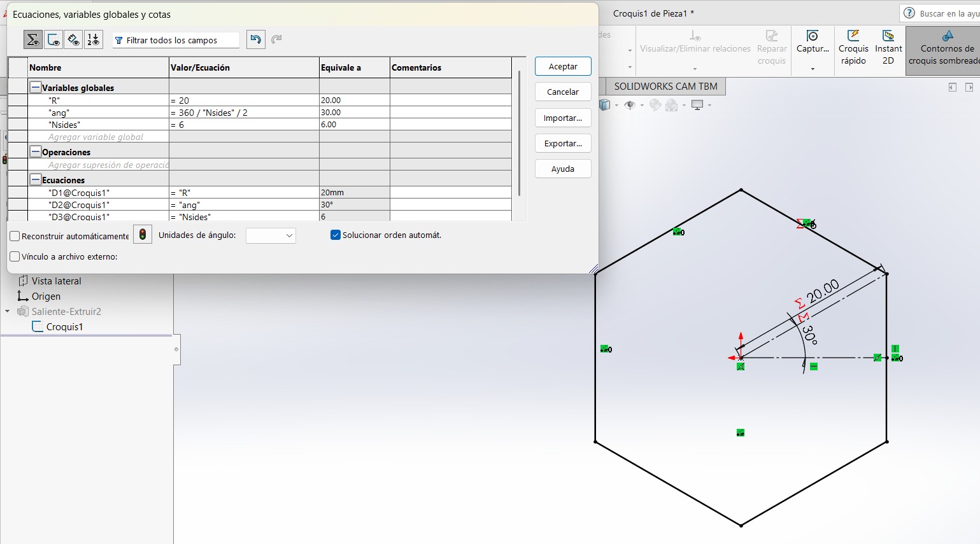The height and width of the screenshot is (544, 980).
Task: Click the Cancelar button
Action: 563,92
